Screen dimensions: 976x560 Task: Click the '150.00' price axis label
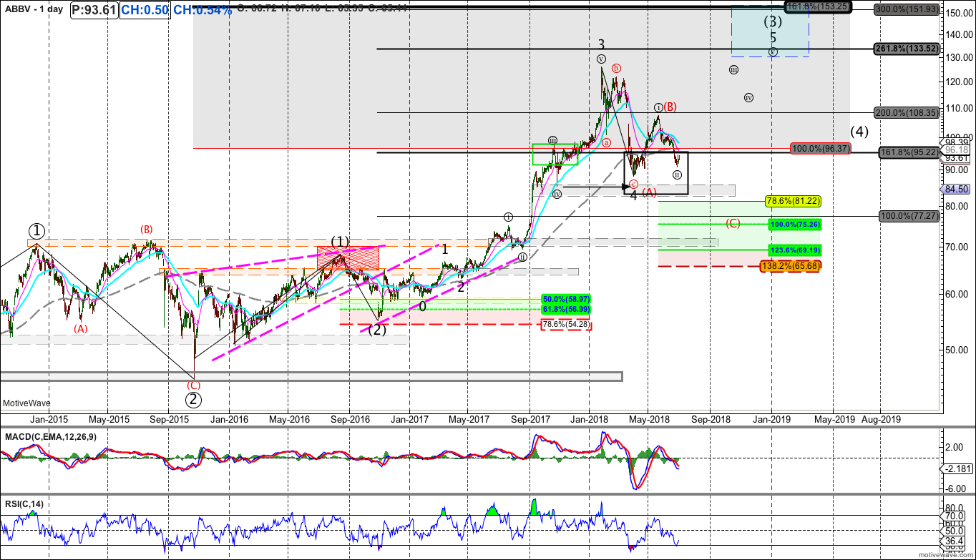(959, 13)
